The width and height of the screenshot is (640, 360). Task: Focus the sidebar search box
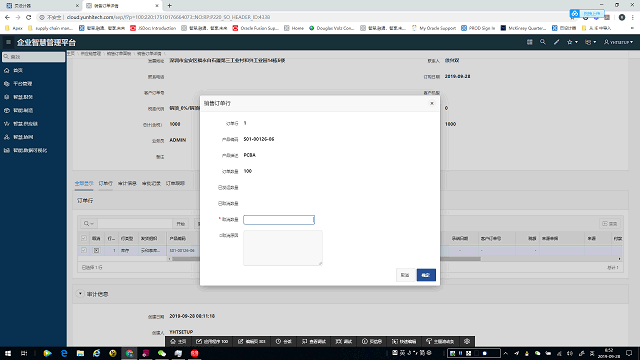[33, 57]
